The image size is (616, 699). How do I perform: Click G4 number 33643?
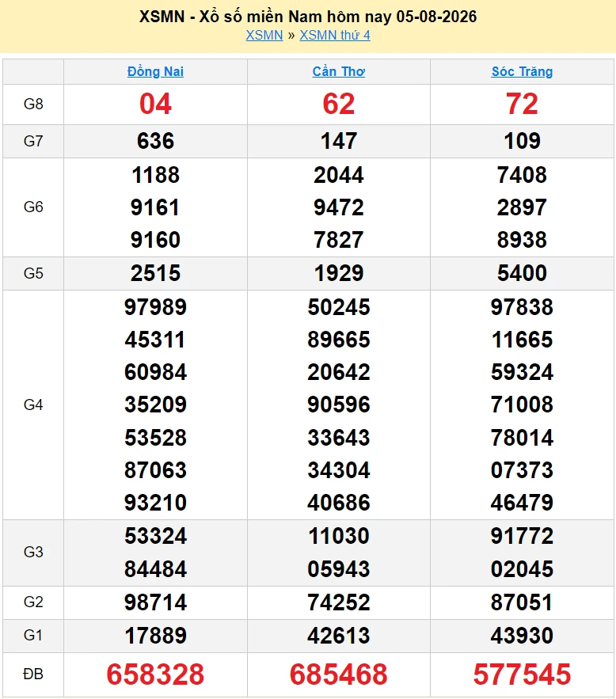coord(339,438)
